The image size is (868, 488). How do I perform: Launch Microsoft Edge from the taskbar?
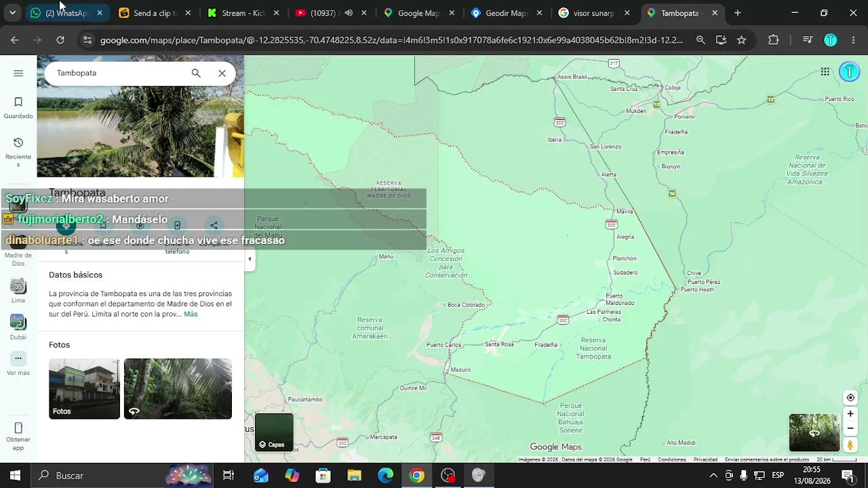click(x=386, y=476)
